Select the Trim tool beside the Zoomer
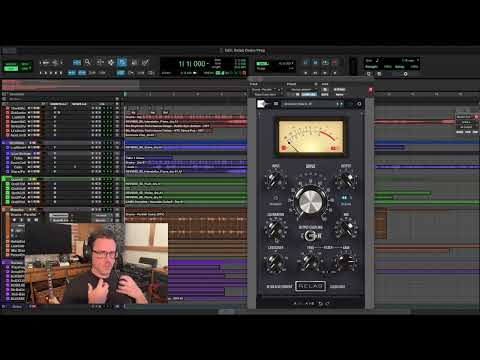Viewport: 480px width, 360px height. click(x=99, y=62)
